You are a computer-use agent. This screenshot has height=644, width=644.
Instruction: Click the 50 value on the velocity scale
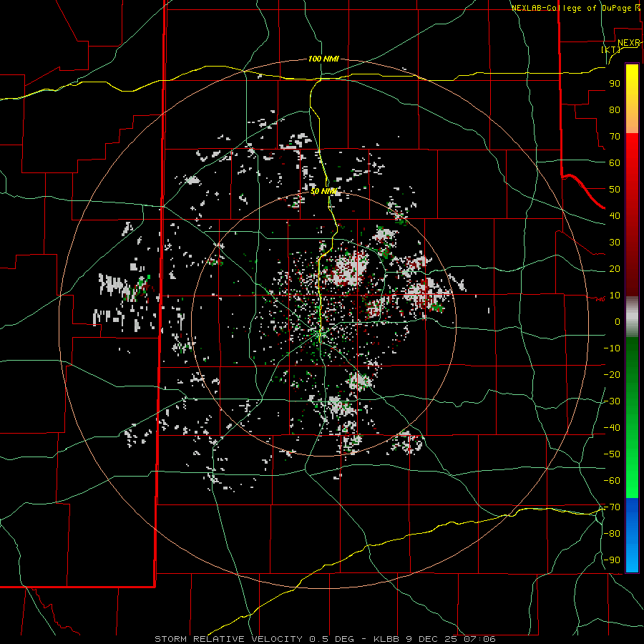pyautogui.click(x=615, y=190)
